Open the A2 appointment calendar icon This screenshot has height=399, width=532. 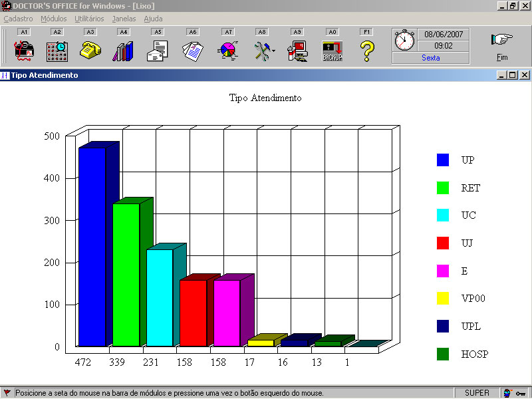click(x=57, y=51)
